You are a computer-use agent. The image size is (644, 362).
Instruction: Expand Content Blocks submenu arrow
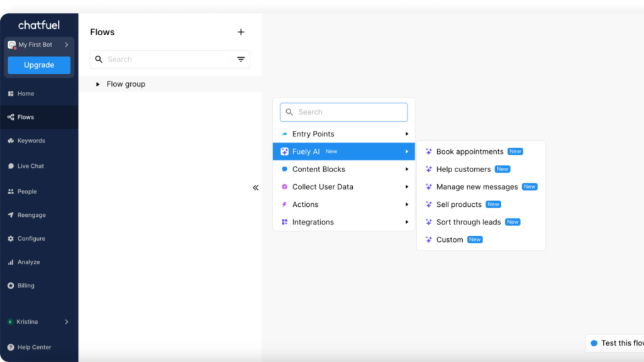[x=407, y=169]
